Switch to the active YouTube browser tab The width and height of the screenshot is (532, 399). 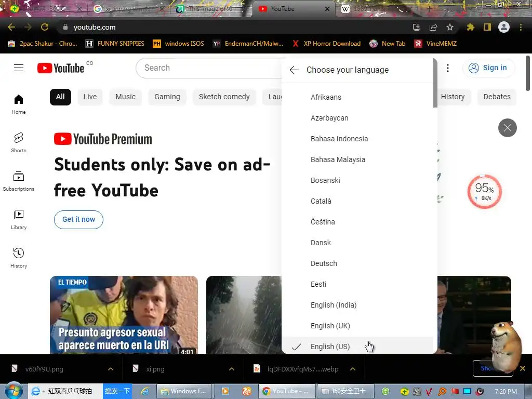288,9
